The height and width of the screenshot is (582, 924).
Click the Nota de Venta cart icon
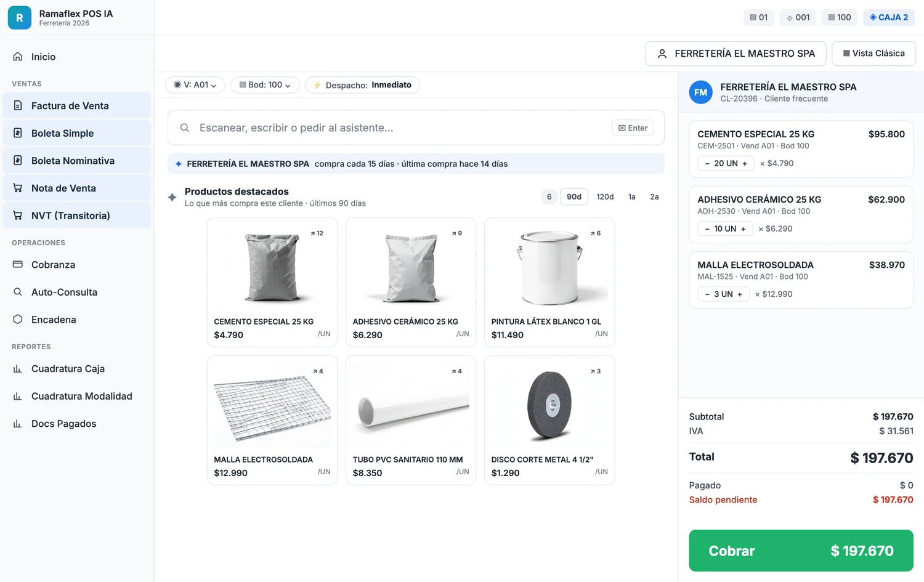pos(18,188)
